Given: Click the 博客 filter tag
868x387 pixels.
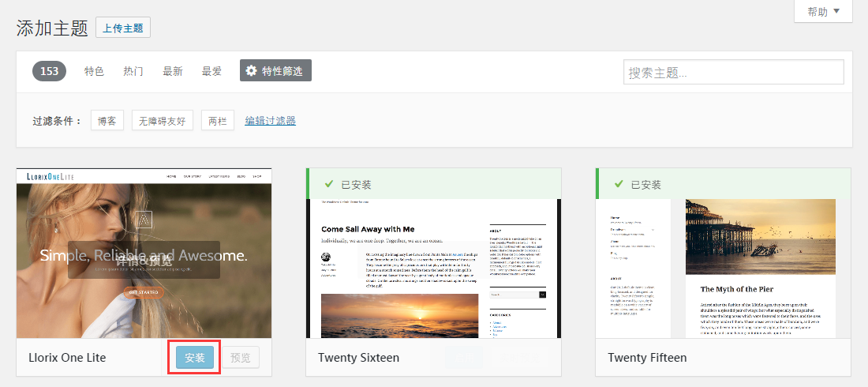Looking at the screenshot, I should (107, 120).
